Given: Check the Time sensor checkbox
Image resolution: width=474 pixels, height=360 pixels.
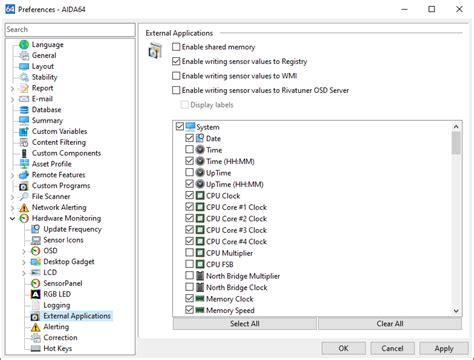Looking at the screenshot, I should pos(189,149).
